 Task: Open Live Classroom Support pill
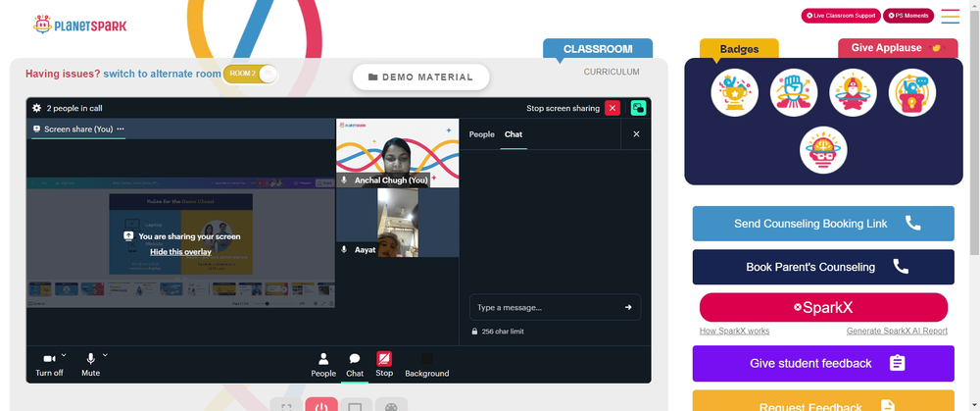click(841, 16)
